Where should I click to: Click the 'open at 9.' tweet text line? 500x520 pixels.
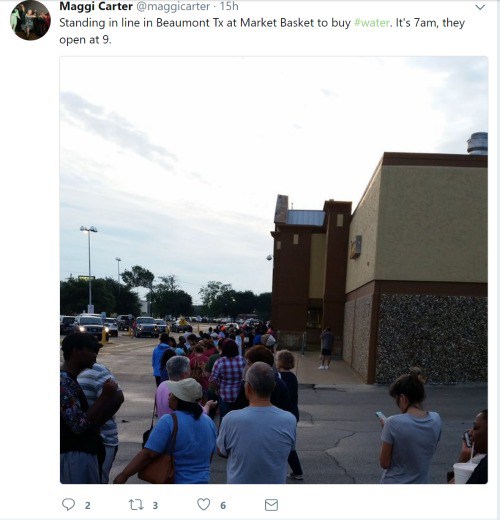pyautogui.click(x=85, y=40)
